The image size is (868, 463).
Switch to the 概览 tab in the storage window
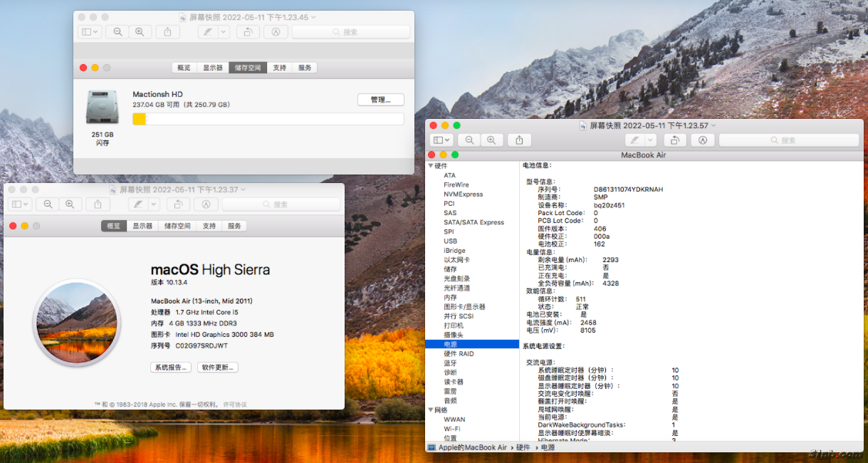(184, 68)
